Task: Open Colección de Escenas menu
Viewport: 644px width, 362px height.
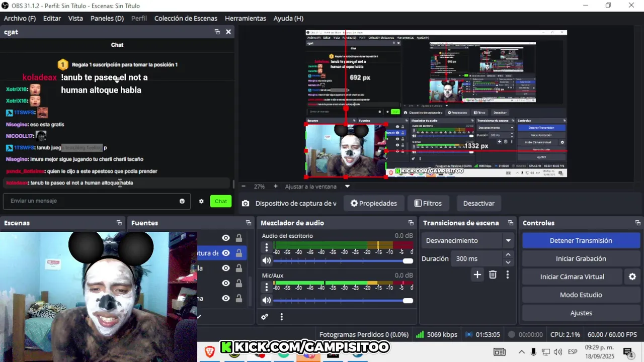Action: pos(186,18)
